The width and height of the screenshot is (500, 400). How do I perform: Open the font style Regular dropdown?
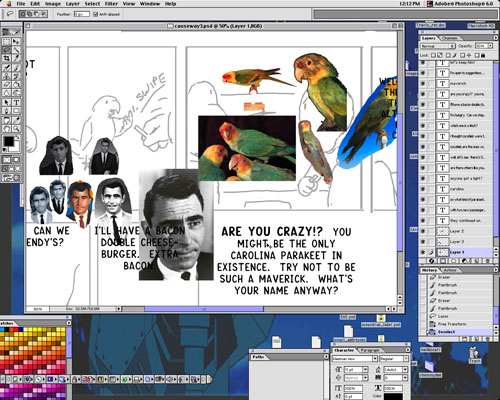point(406,359)
